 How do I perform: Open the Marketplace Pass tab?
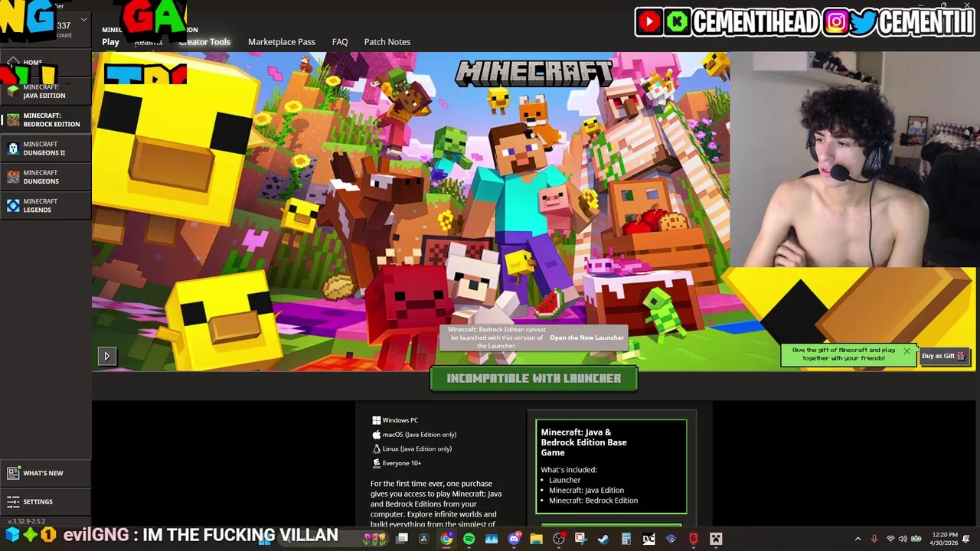[x=282, y=42]
